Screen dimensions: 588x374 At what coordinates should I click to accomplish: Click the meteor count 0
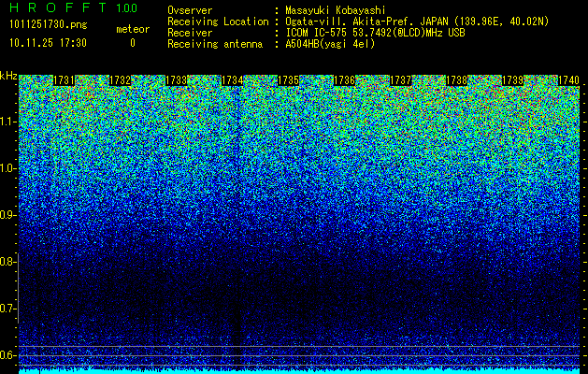[133, 43]
